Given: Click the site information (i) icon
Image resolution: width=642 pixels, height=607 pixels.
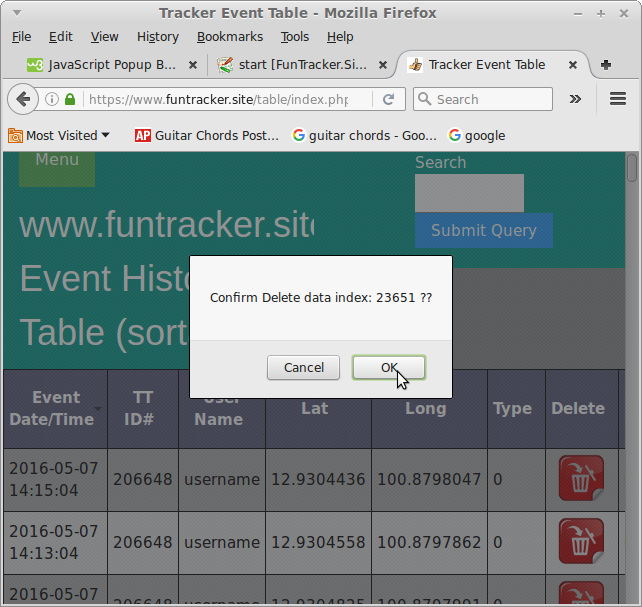Looking at the screenshot, I should click(x=52, y=99).
